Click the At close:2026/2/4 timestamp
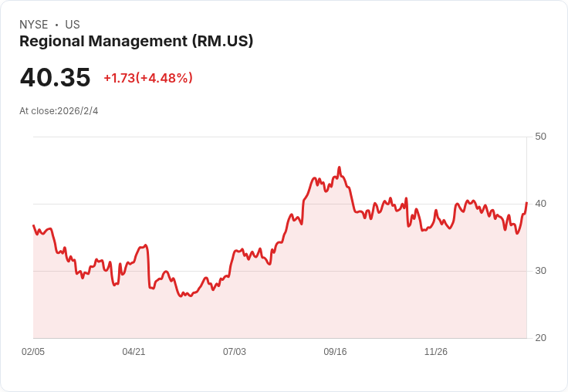 tap(59, 111)
